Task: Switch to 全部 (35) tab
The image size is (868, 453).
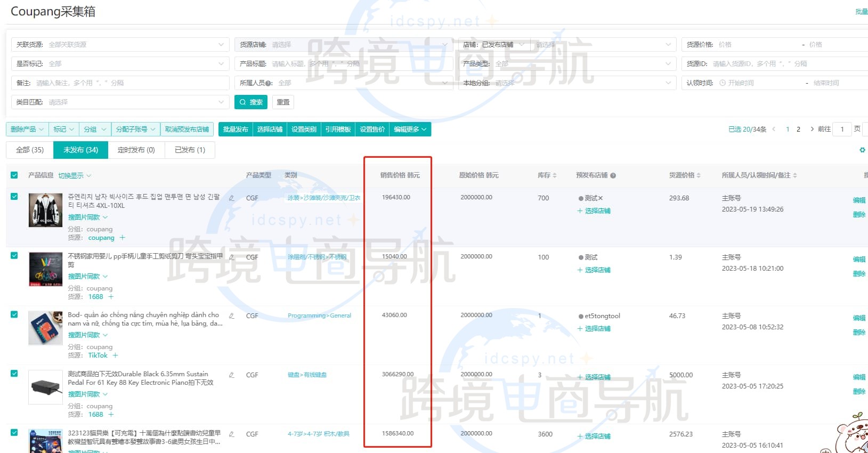Action: (x=30, y=150)
